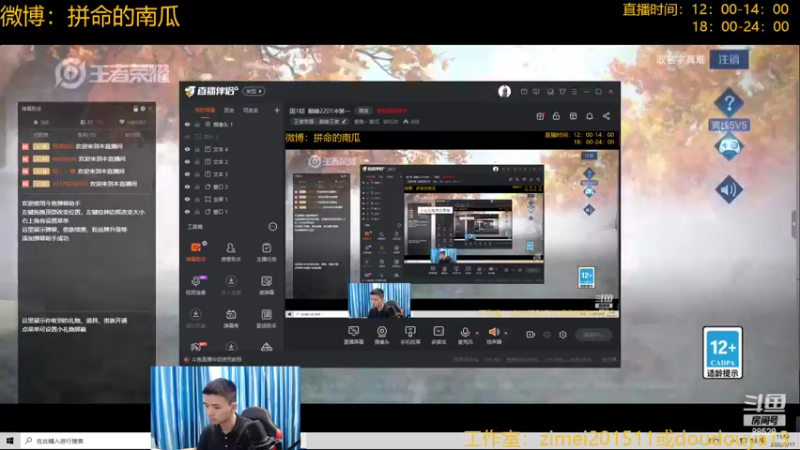This screenshot has height=450, width=800.
Task: Open the gift box icon with red dot
Action: (x=540, y=116)
